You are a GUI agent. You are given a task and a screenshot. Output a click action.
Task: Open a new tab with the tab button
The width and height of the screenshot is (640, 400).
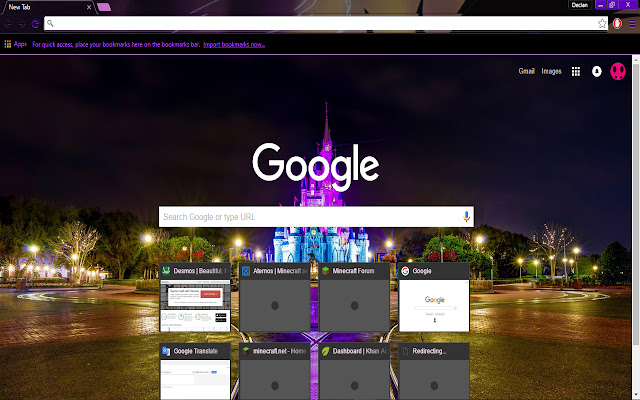[104, 7]
